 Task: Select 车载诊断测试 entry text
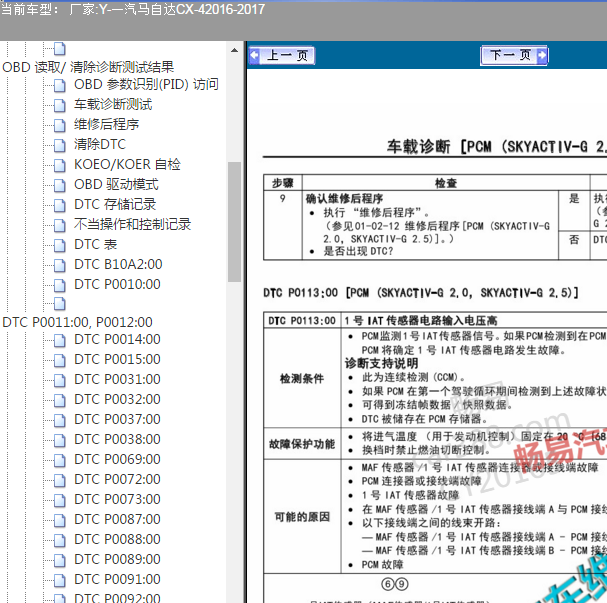[113, 104]
